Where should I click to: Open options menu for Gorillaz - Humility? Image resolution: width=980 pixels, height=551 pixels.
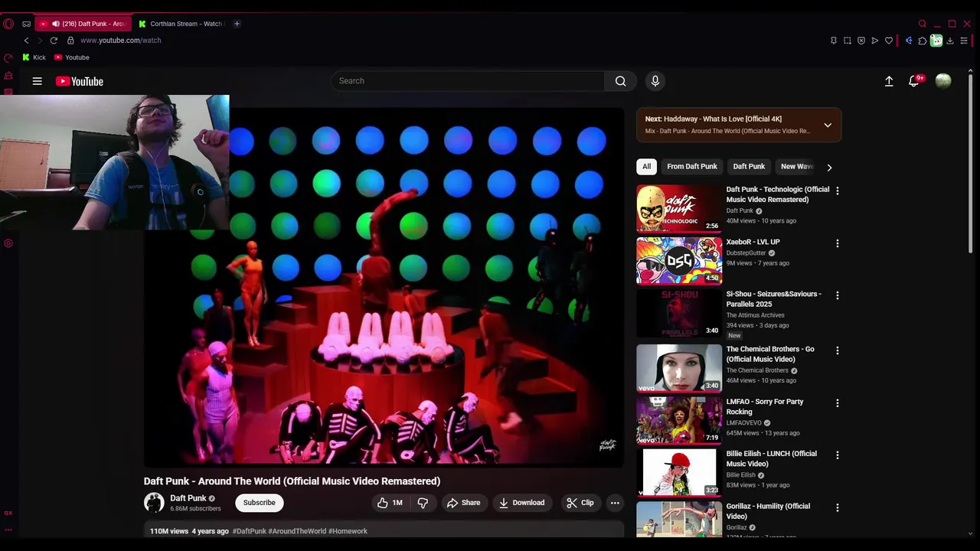837,507
